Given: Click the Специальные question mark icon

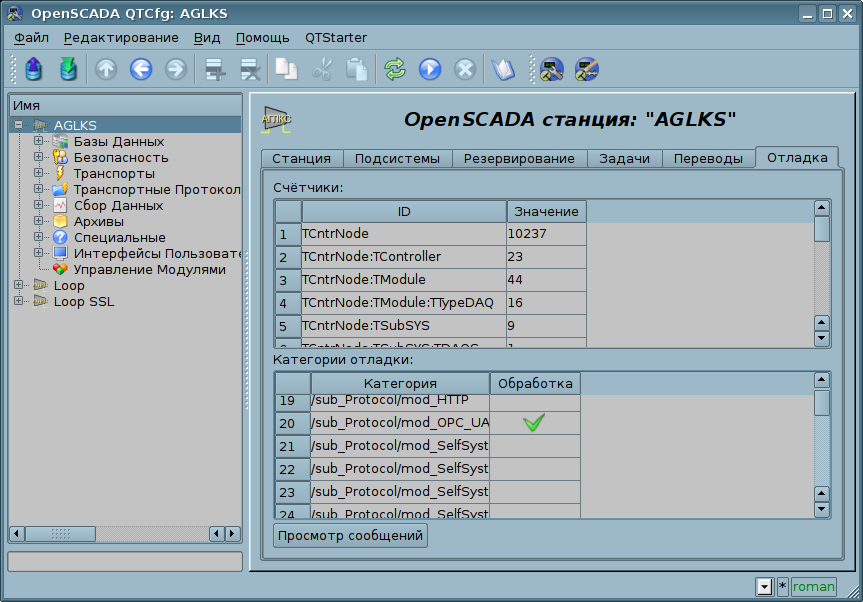Looking at the screenshot, I should [60, 237].
